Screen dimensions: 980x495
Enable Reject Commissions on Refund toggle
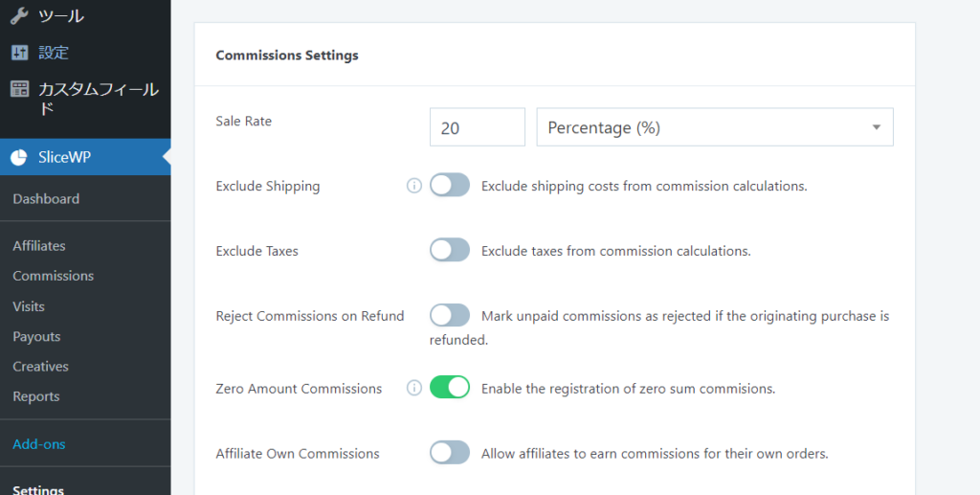(450, 316)
